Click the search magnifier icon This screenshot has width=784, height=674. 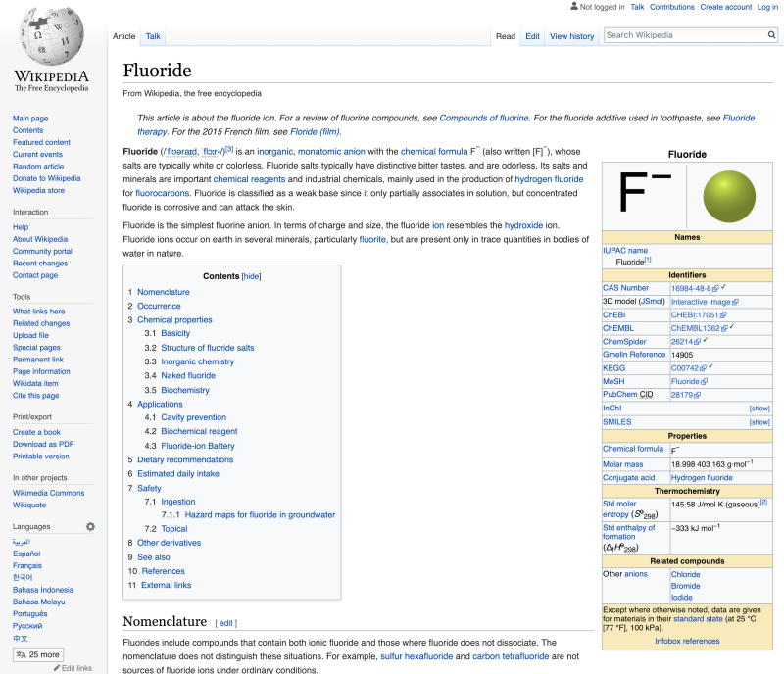pyautogui.click(x=771, y=35)
